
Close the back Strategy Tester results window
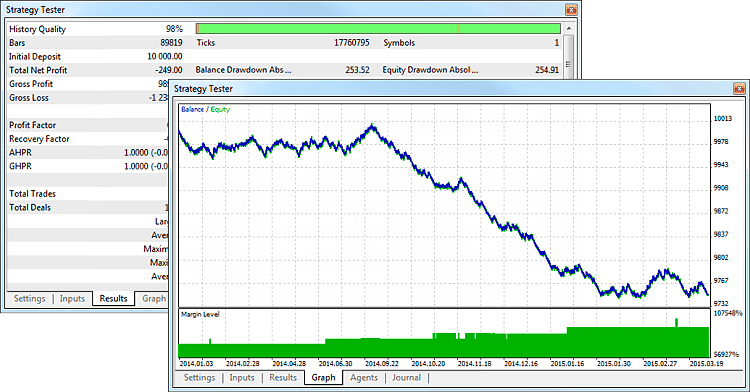click(571, 10)
